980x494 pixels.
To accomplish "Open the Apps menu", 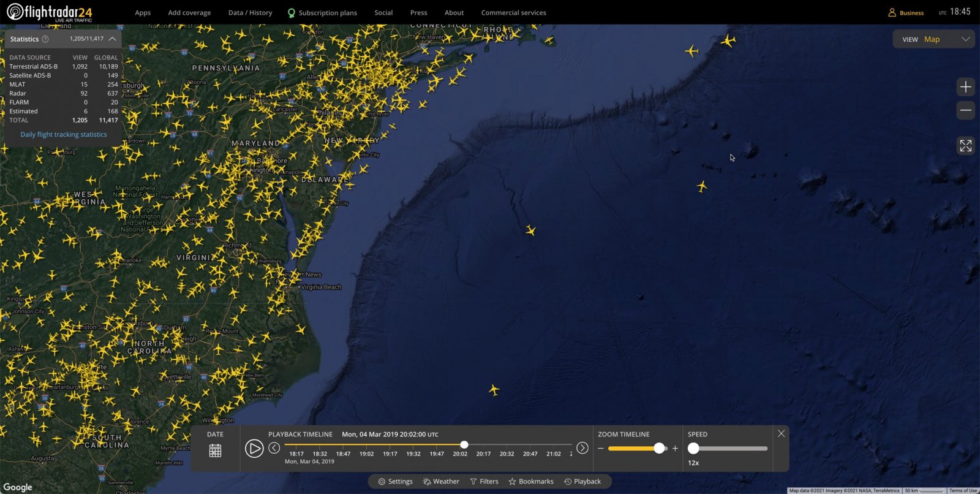I will 143,13.
